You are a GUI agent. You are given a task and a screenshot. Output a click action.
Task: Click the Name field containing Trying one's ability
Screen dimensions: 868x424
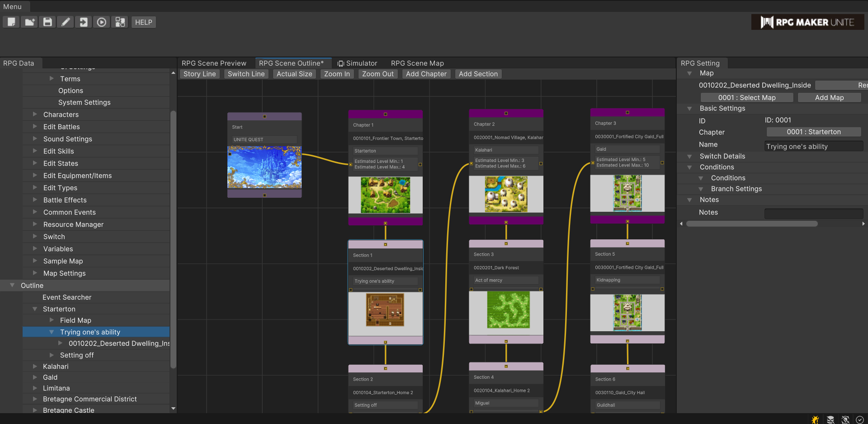[813, 147]
